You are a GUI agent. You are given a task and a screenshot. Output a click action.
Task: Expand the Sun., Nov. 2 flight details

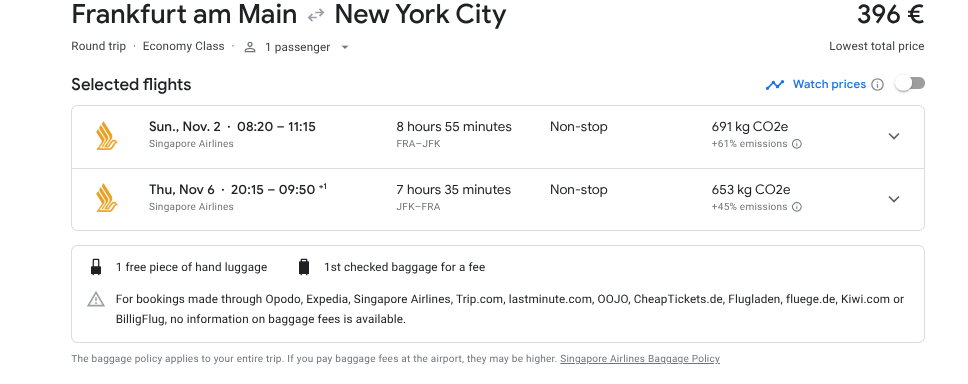pyautogui.click(x=894, y=136)
